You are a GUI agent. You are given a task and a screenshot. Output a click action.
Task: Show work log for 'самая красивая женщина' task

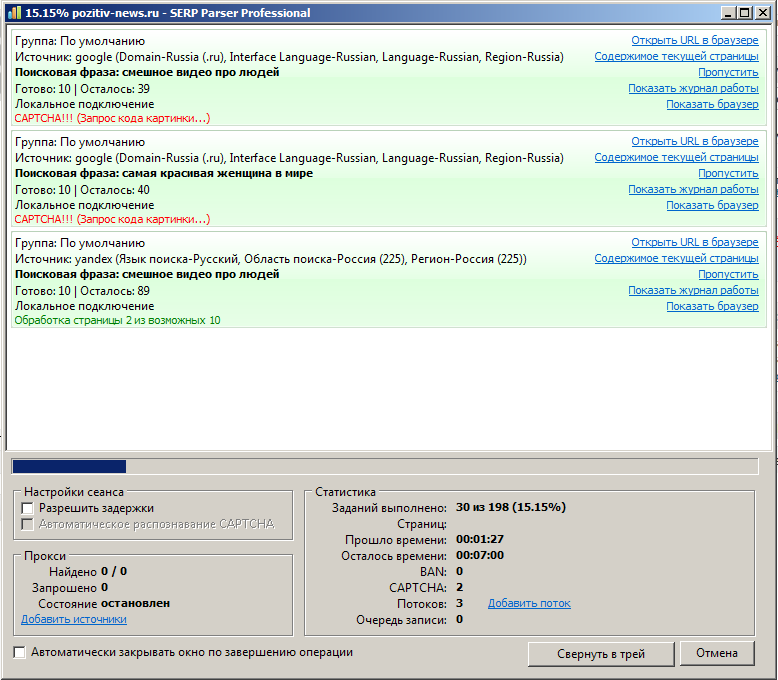point(693,189)
